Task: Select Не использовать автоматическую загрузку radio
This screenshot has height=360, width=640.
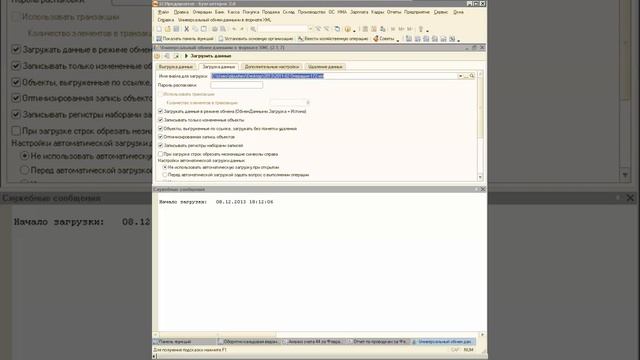Action: [165, 167]
